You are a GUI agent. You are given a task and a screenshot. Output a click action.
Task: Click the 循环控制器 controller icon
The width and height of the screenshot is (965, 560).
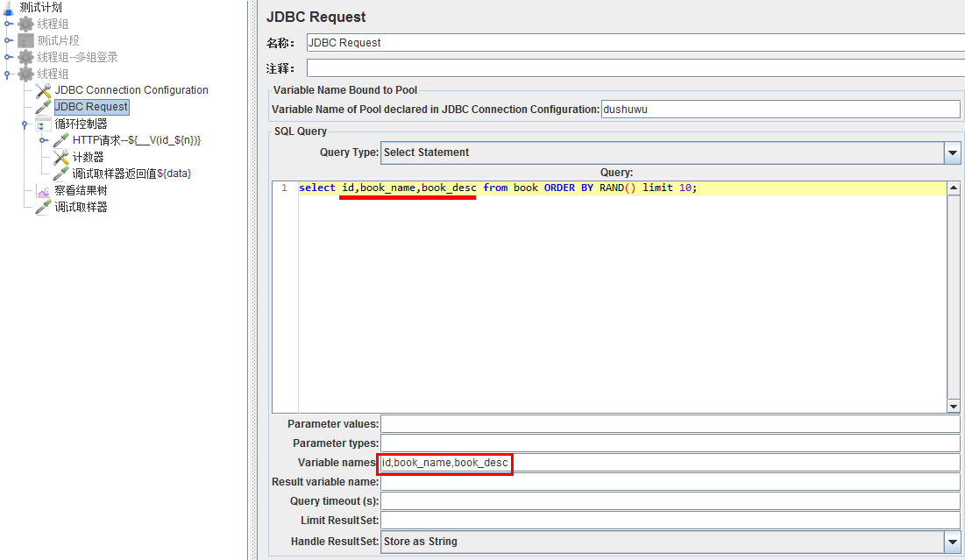[x=43, y=124]
